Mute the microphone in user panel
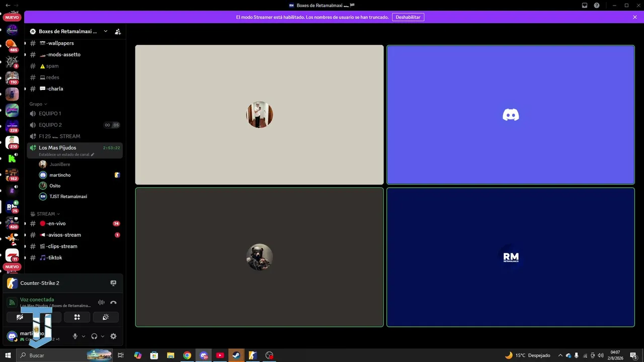The image size is (644, 362). (75, 336)
